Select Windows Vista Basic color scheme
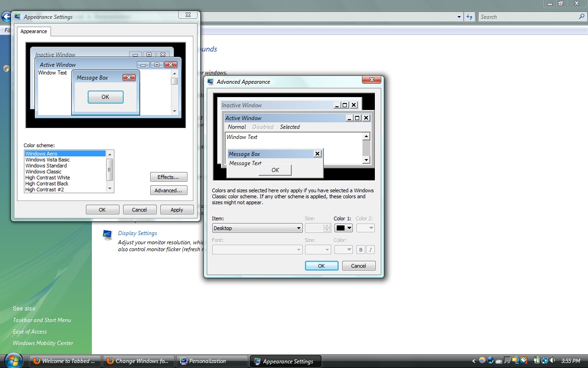 [65, 160]
